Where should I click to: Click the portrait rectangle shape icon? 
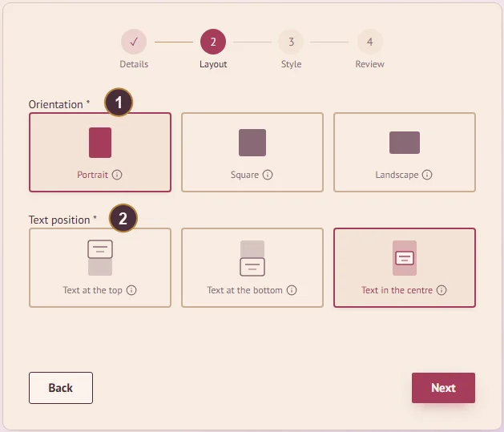pos(100,143)
